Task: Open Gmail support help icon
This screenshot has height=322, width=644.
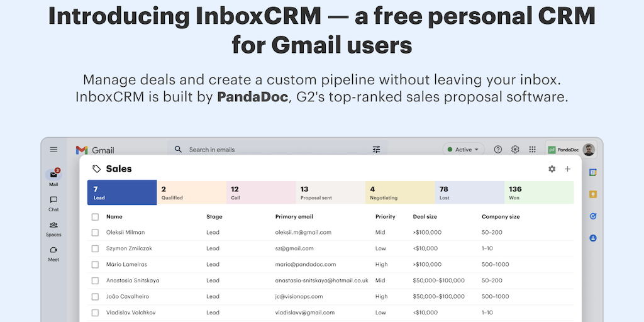Action: pos(498,150)
